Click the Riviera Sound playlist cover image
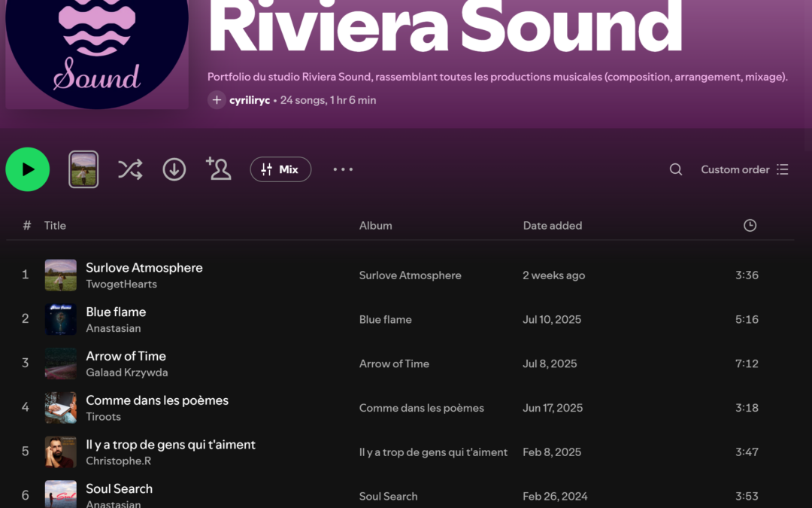812x508 pixels. pyautogui.click(x=97, y=54)
